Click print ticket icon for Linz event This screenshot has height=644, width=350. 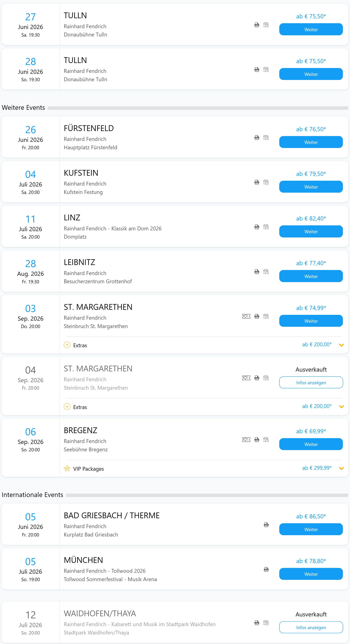(257, 227)
